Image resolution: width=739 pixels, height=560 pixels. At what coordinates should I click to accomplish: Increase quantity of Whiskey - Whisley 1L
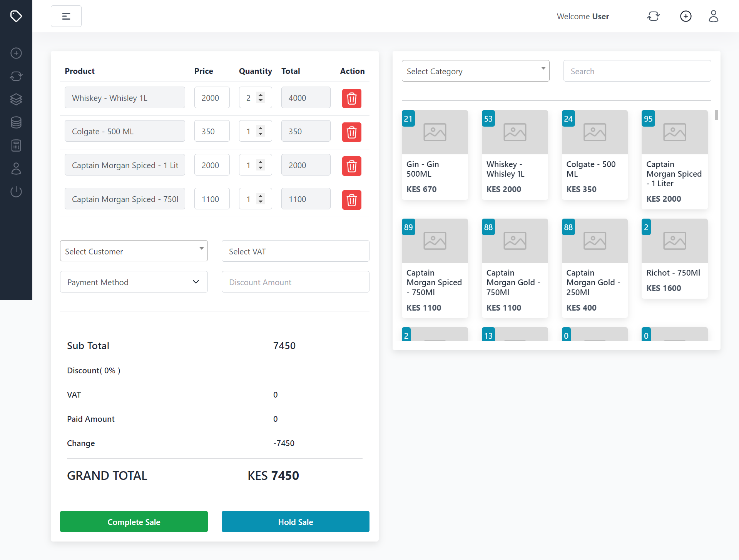pyautogui.click(x=261, y=95)
